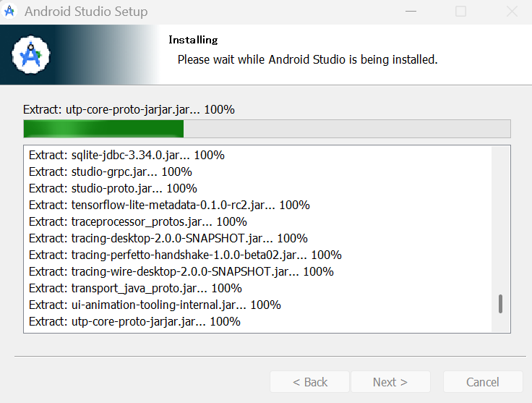This screenshot has height=403, width=532.
Task: Select the transport_java_proto.jar line
Action: [135, 288]
